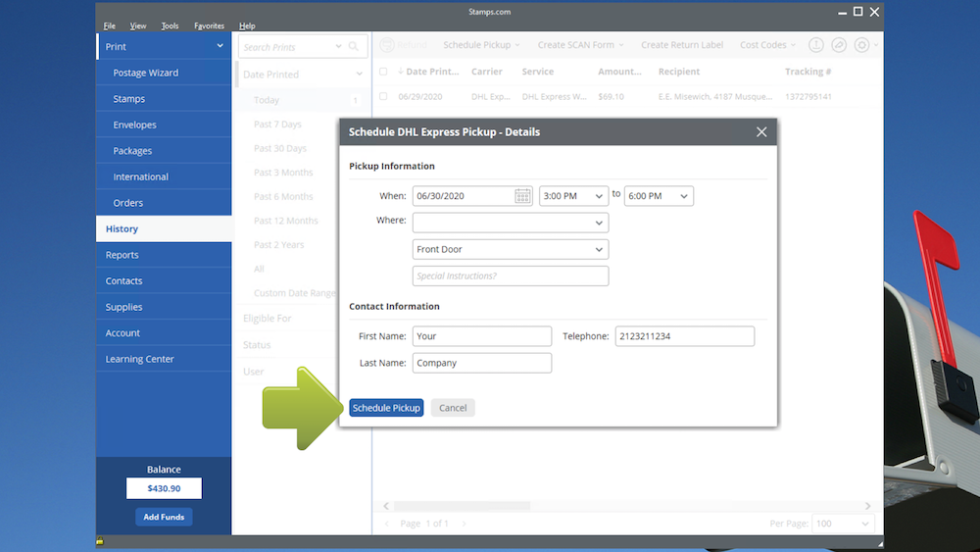Click the edit pencil toolbar icon
The image size is (980, 552).
(x=839, y=45)
